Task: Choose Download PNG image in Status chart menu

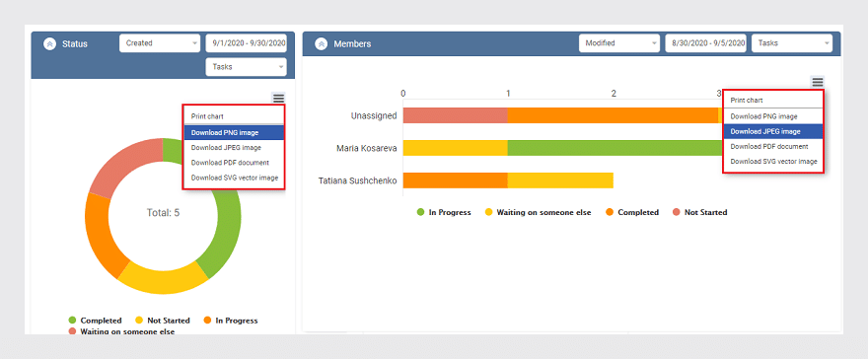Action: coord(234,133)
